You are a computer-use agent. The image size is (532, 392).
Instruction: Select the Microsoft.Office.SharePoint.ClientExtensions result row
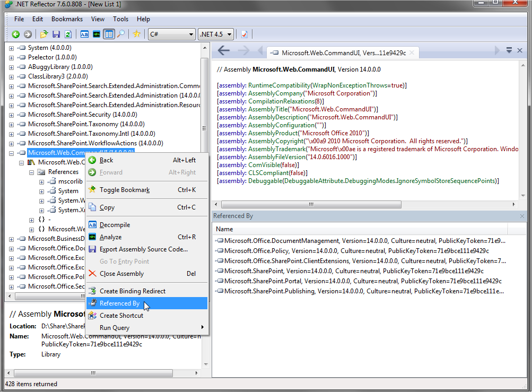tap(360, 262)
